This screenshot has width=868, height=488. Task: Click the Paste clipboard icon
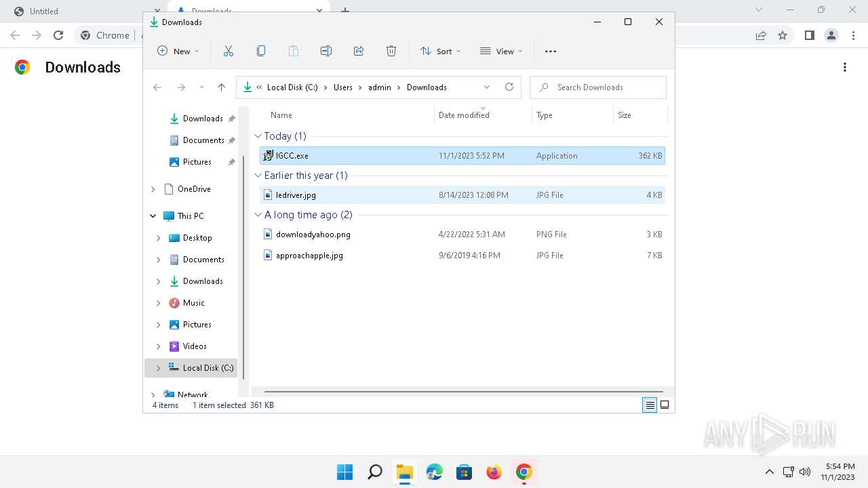tap(294, 51)
